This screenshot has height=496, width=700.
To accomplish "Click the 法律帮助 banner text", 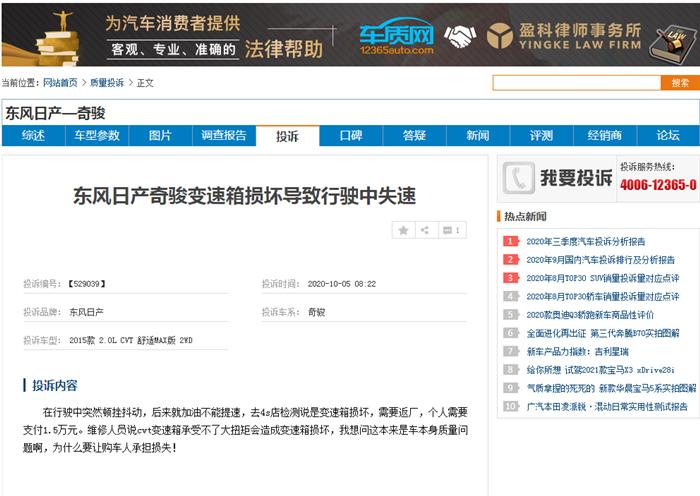I will (x=283, y=49).
